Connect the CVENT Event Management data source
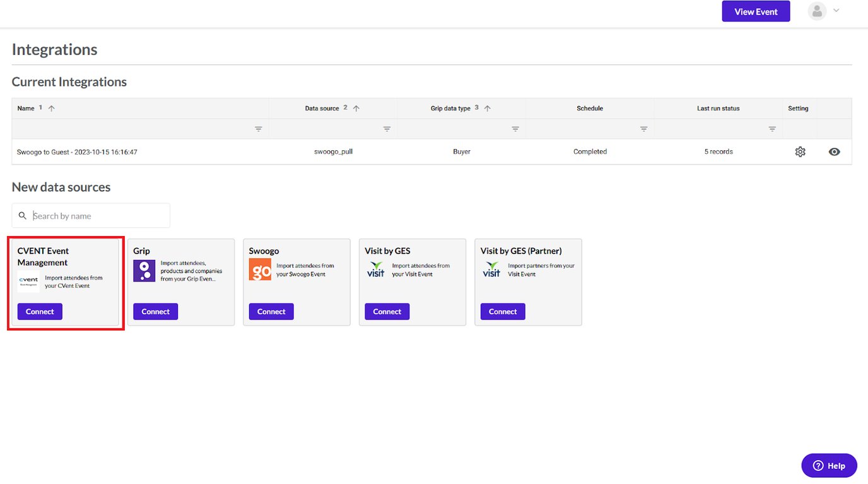The height and width of the screenshot is (484, 868). tap(39, 311)
